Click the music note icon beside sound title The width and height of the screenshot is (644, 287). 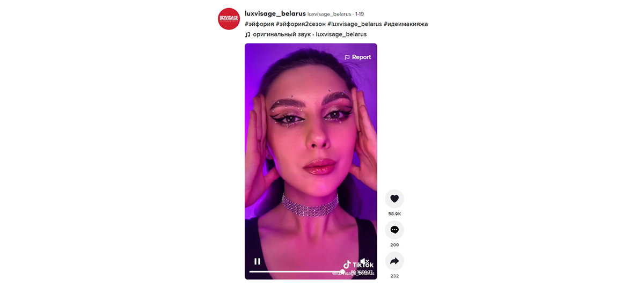(247, 34)
